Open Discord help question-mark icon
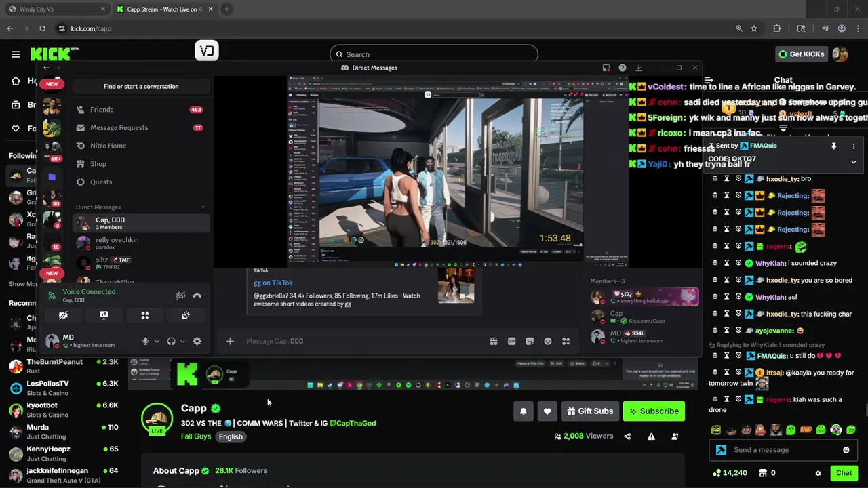The width and height of the screenshot is (868, 488). coord(623,68)
